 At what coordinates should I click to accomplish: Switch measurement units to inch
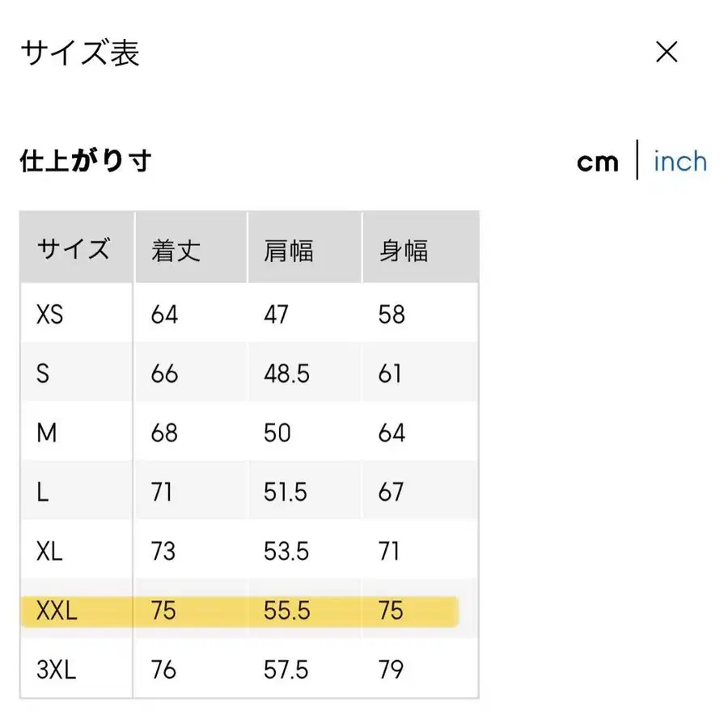679,162
